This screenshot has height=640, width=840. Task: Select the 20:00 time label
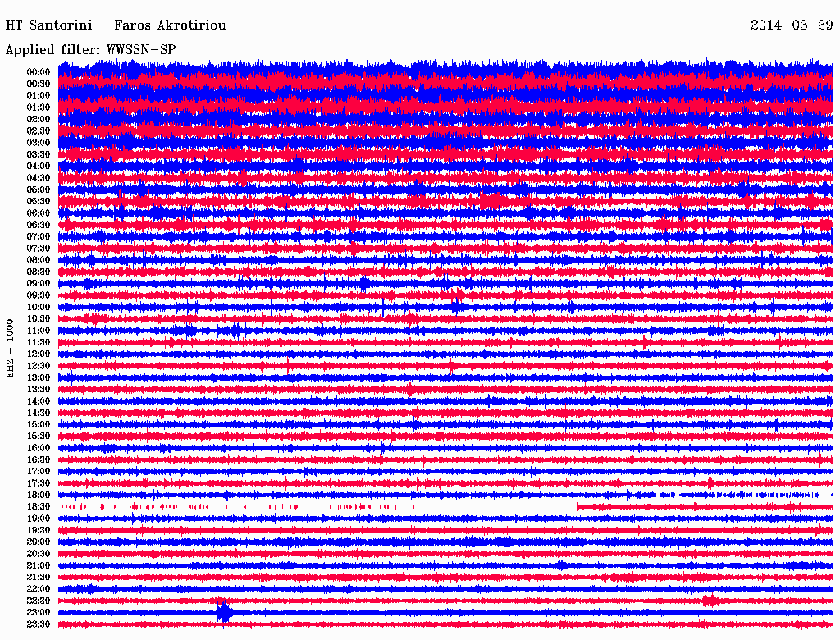pos(38,542)
